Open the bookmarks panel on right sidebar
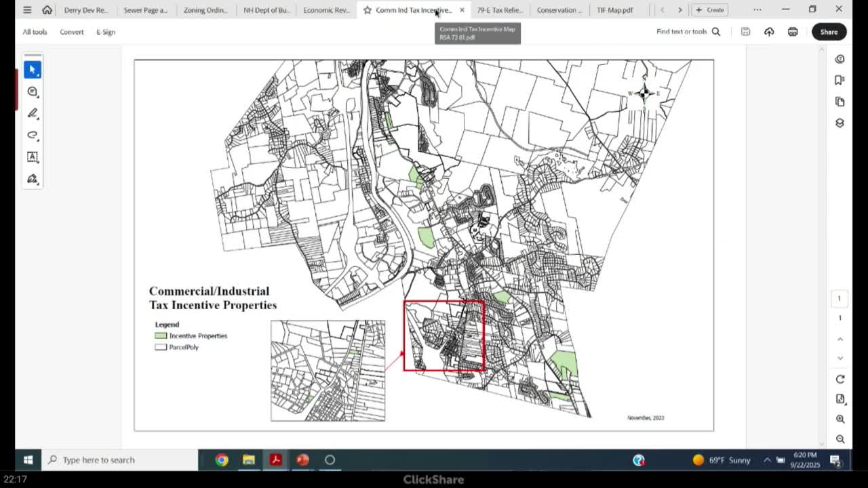 tap(840, 80)
